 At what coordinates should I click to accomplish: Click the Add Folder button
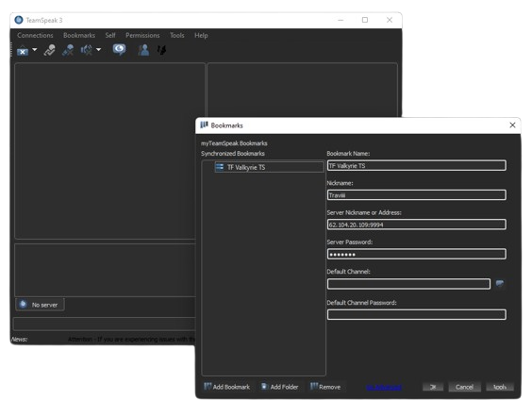tap(280, 387)
